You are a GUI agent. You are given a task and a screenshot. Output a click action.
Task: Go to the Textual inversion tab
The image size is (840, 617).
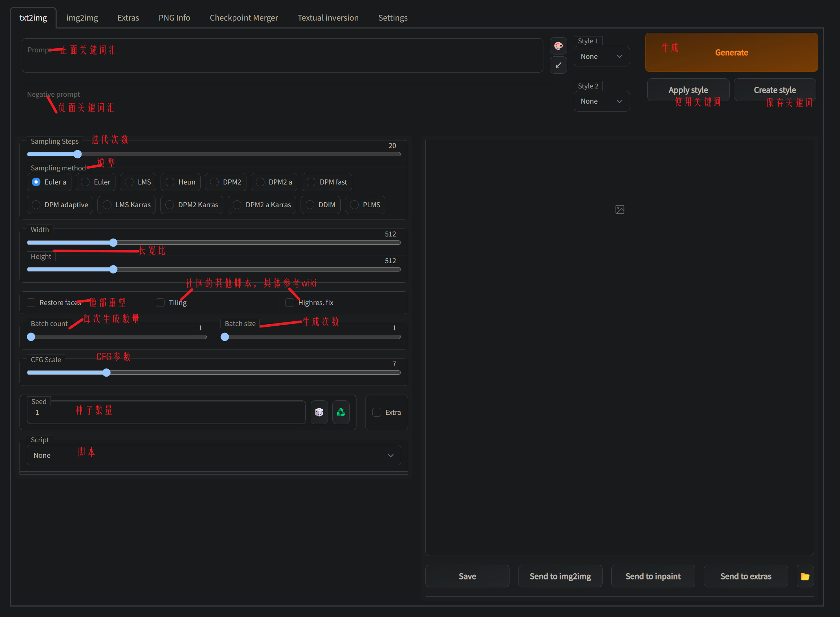tap(328, 18)
